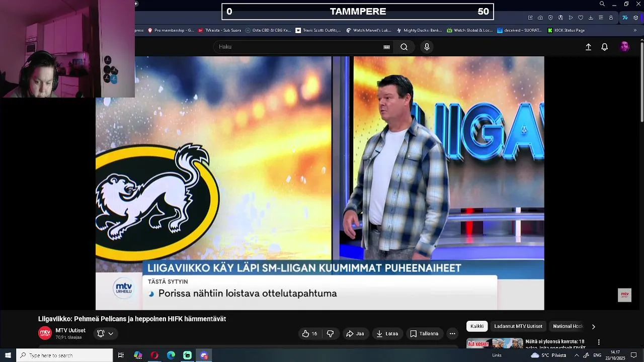
Task: Show more bookmarks with double chevron
Action: click(x=634, y=30)
